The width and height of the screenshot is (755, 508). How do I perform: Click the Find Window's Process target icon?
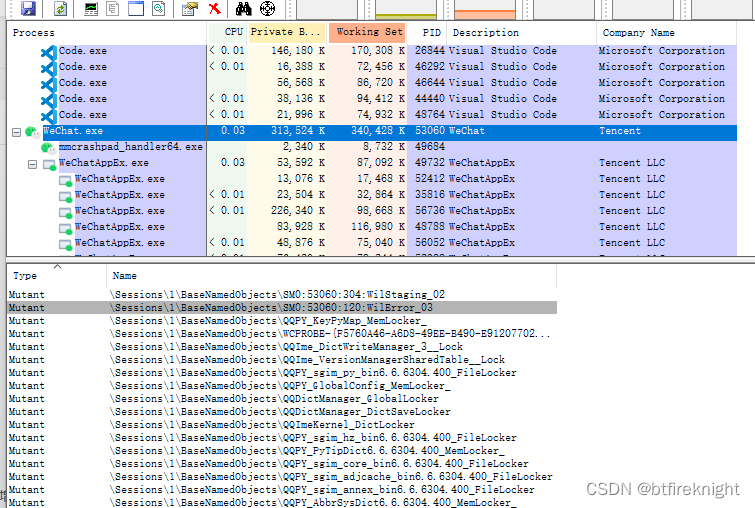click(x=267, y=8)
